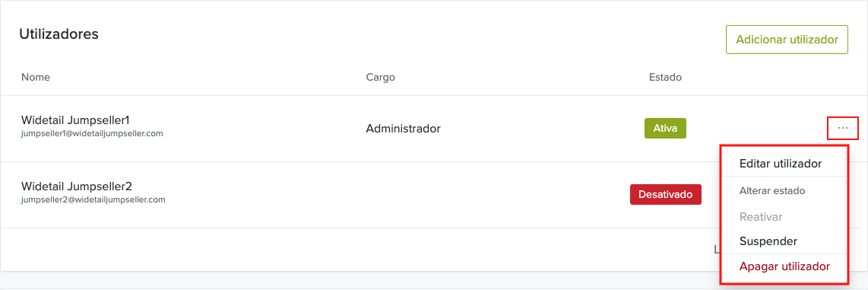Open the three-dot menu for Widetail Jumpseller1
The image size is (868, 290).
pos(842,128)
